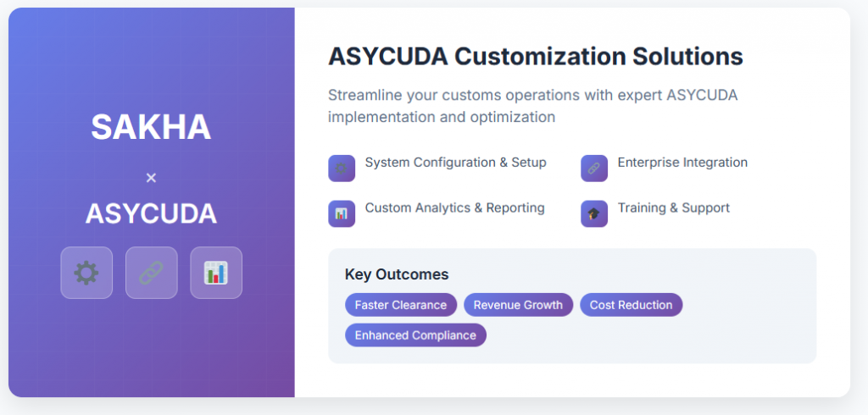Image resolution: width=868 pixels, height=415 pixels.
Task: Click the Key Outcomes heading
Action: (x=397, y=274)
